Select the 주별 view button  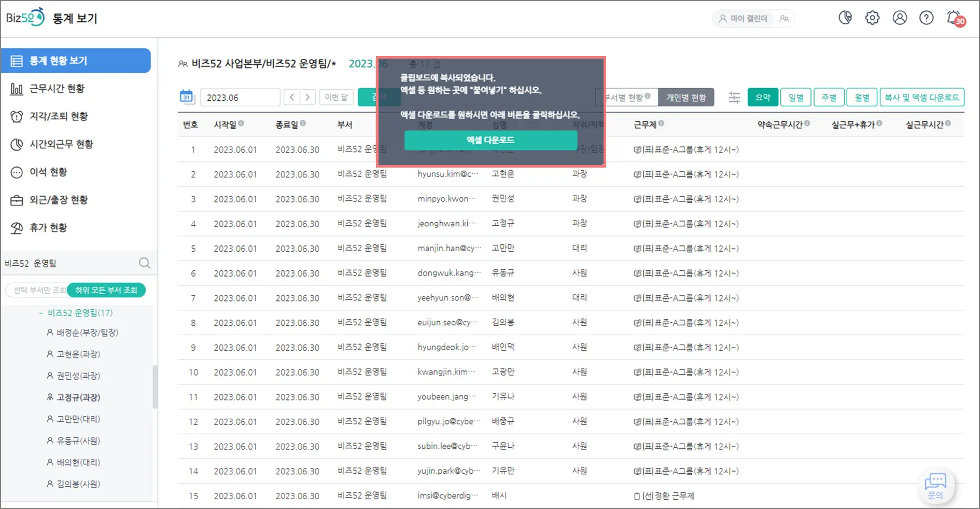click(x=829, y=97)
